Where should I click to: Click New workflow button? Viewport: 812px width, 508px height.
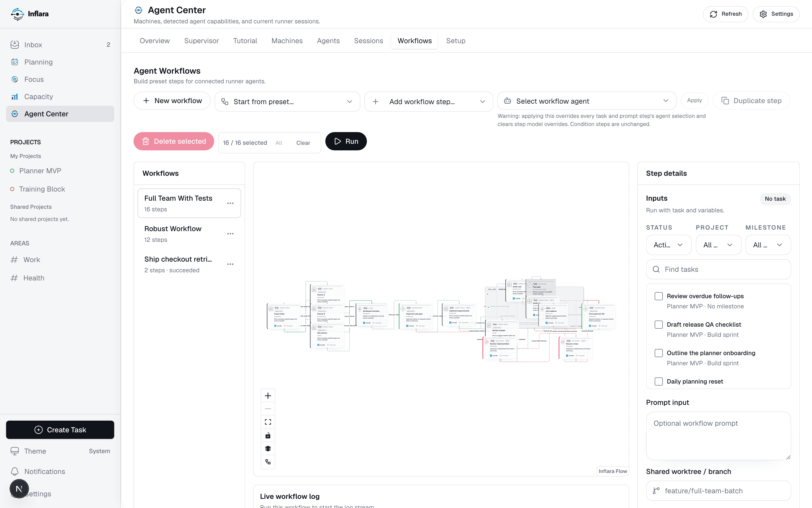tap(172, 101)
